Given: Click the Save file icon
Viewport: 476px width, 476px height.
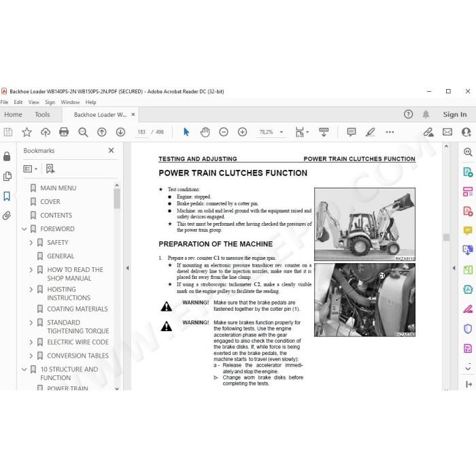Looking at the screenshot, I should tap(8, 132).
